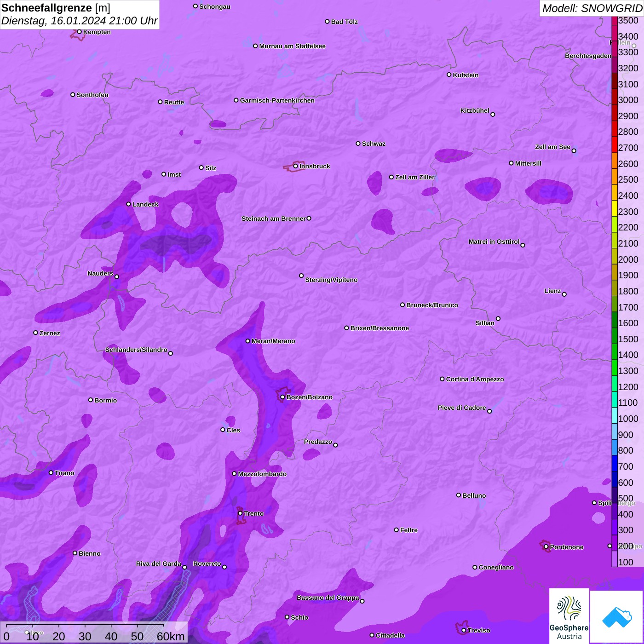Click the date Dienstag, 16.01.2024 21:00 Uhr
Screen dimensions: 644x644
coord(79,21)
